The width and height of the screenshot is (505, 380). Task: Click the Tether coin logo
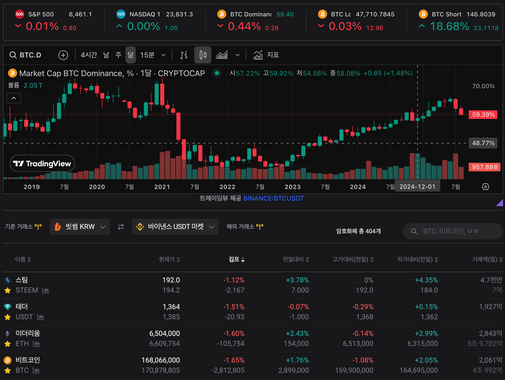coord(7,307)
